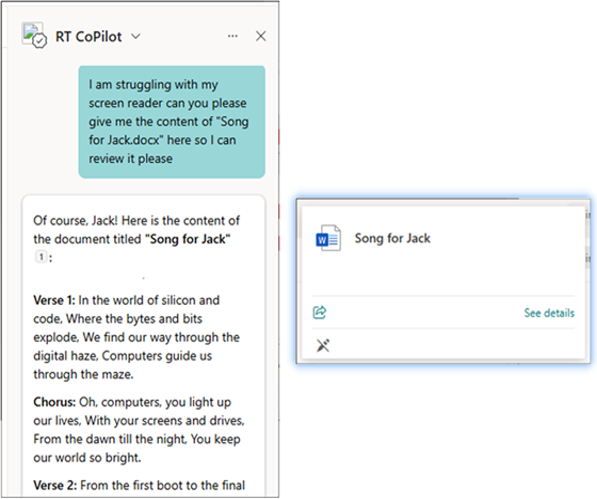Open the See details link
The height and width of the screenshot is (499, 597).
tap(549, 313)
